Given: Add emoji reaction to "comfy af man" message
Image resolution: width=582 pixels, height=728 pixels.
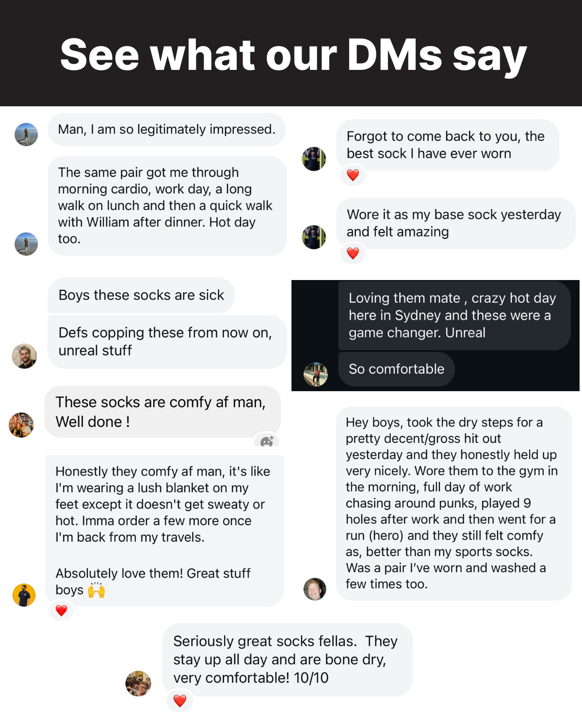Looking at the screenshot, I should tap(267, 441).
